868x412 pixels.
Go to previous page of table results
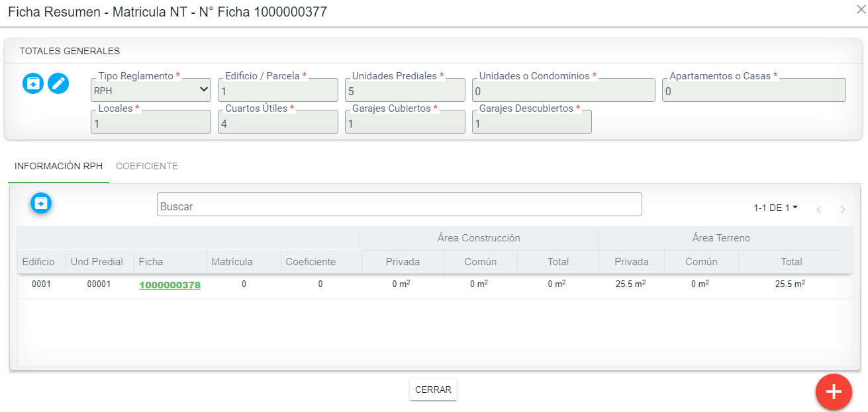pyautogui.click(x=819, y=210)
